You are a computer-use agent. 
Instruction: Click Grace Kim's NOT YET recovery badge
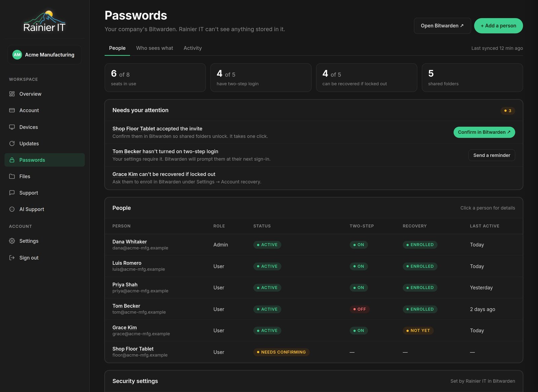coord(418,331)
